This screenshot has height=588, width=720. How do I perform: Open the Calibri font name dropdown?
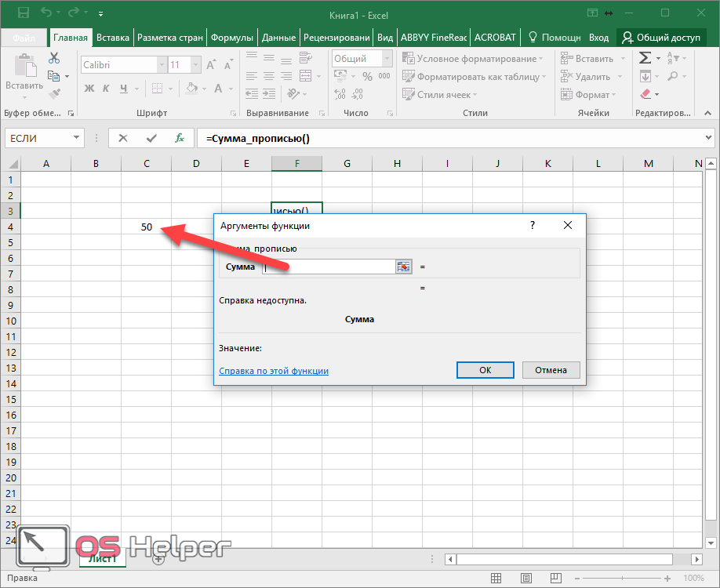(x=162, y=65)
